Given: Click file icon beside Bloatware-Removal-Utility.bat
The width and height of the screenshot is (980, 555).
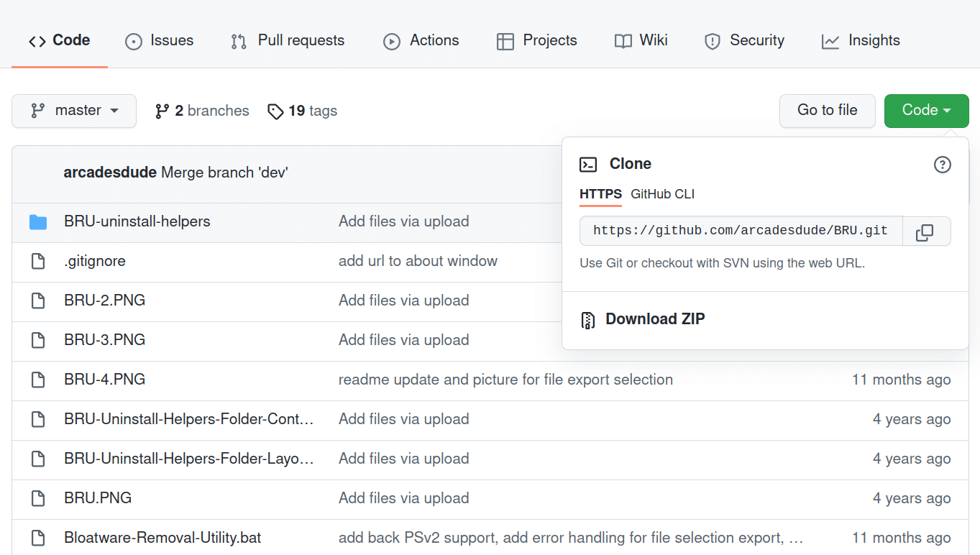Looking at the screenshot, I should (x=38, y=538).
